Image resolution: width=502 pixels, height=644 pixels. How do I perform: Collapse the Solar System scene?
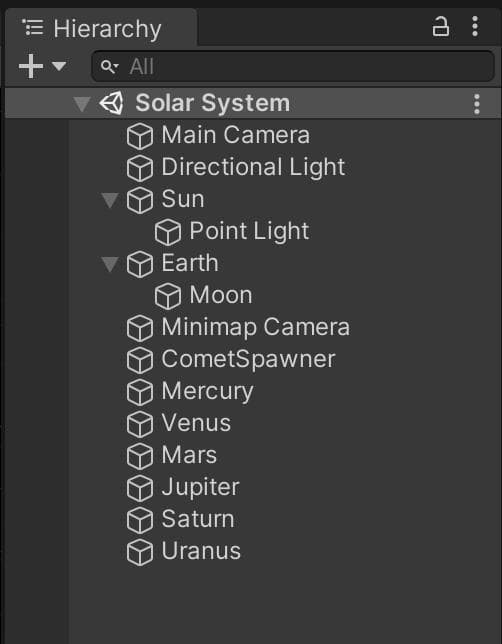[x=82, y=104]
